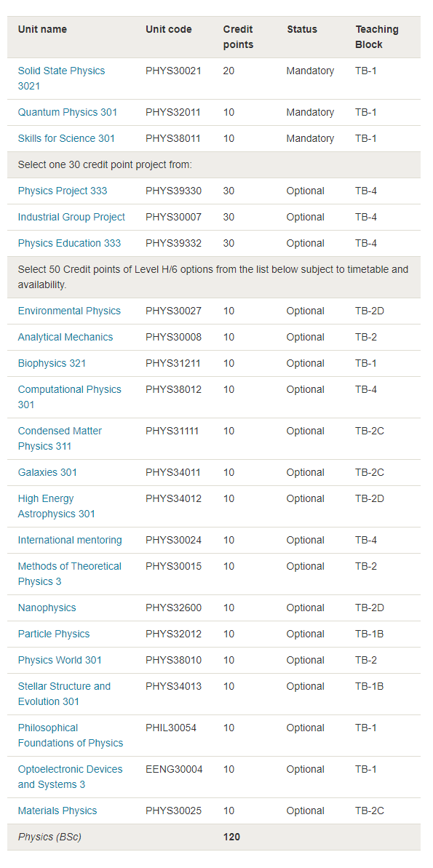Open the Nanophysics unit link
Image resolution: width=433 pixels, height=868 pixels.
[47, 608]
